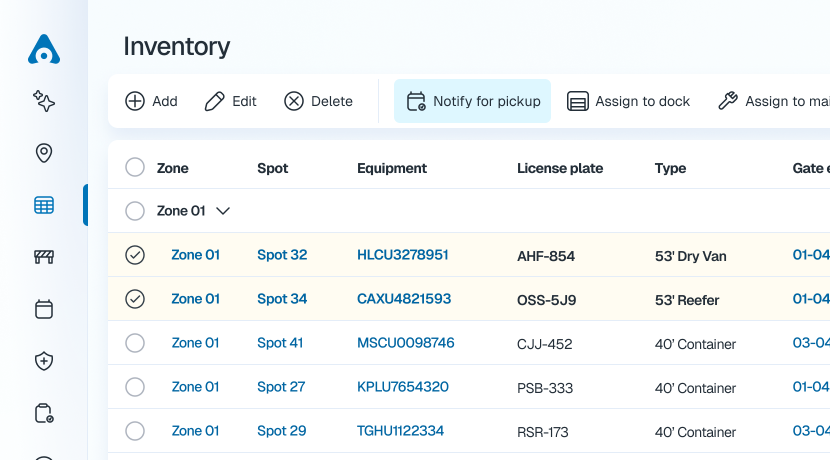Click Assign to dock button
The width and height of the screenshot is (830, 460).
click(x=629, y=101)
